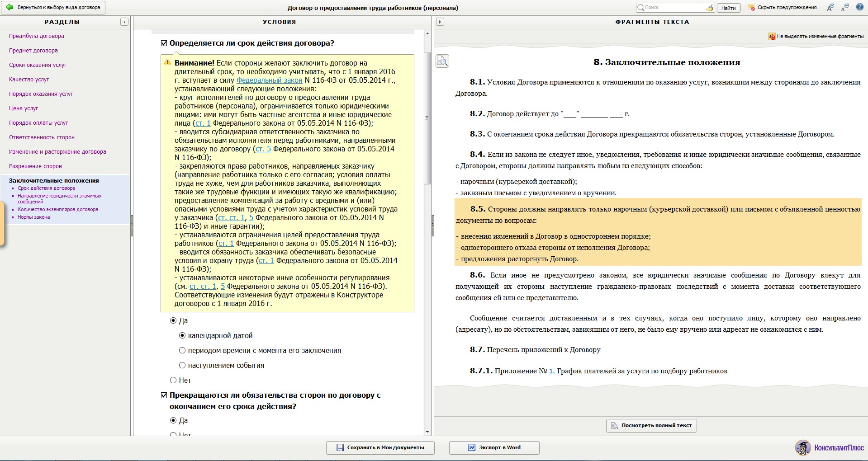The height and width of the screenshot is (461, 868).
Task: Click the green back arrow icon
Action: pyautogui.click(x=9, y=7)
